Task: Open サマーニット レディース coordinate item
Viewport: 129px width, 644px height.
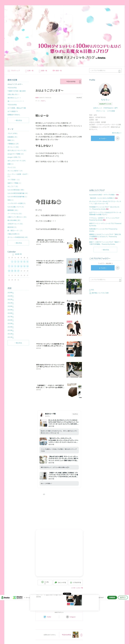Action: point(59,459)
